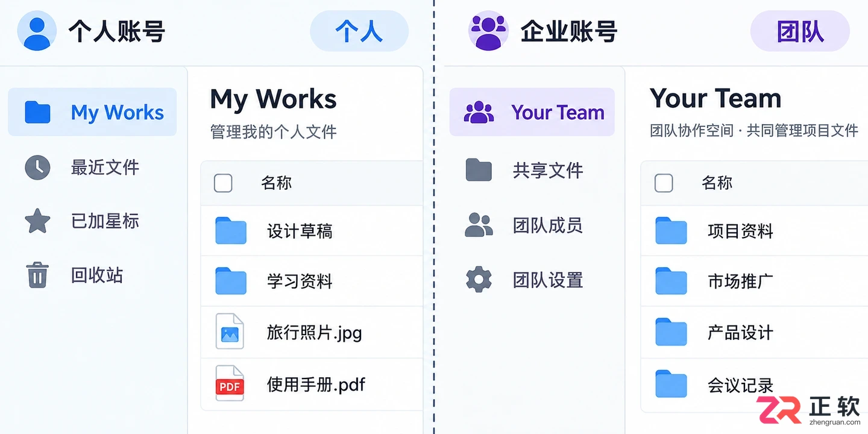Click the trash can icon for 回收站
Screen dimensions: 868x434
pyautogui.click(x=37, y=275)
